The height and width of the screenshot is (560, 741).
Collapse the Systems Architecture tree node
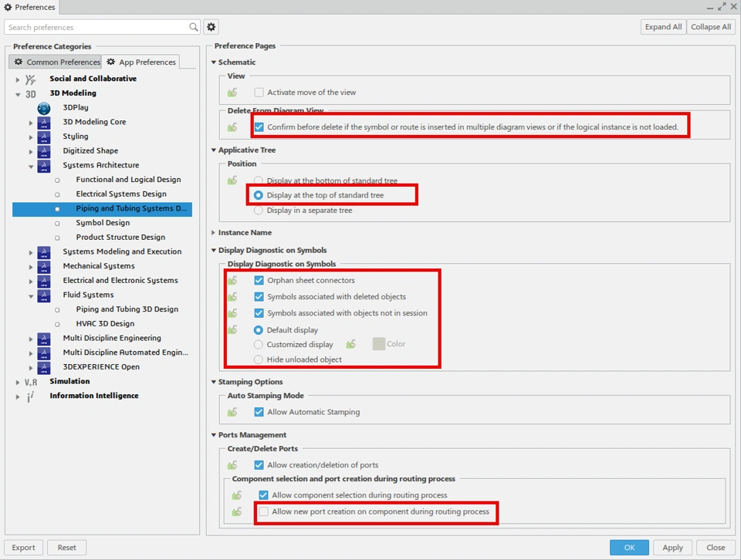click(x=31, y=166)
